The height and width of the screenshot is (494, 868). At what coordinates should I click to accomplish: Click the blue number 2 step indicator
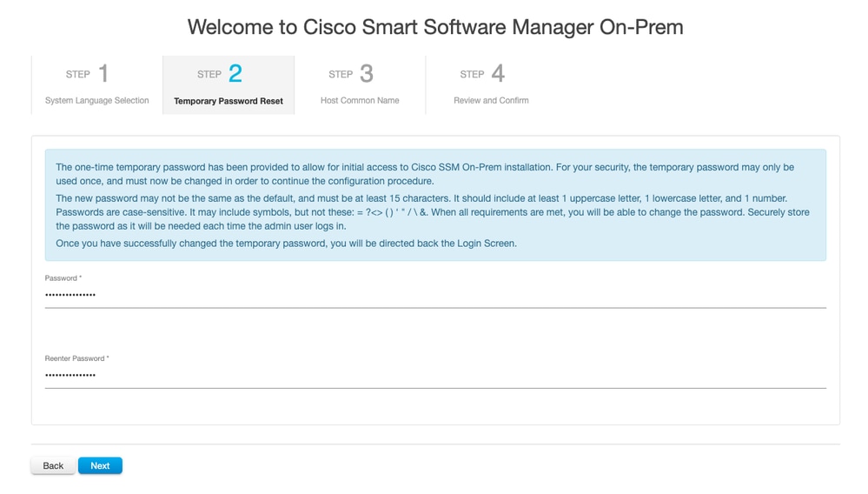click(x=235, y=74)
